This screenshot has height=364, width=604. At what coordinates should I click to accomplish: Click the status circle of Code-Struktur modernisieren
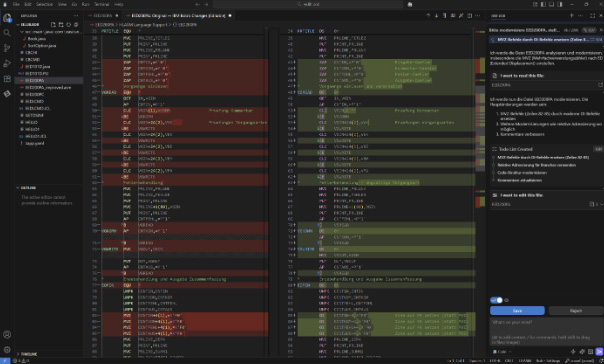[493, 173]
